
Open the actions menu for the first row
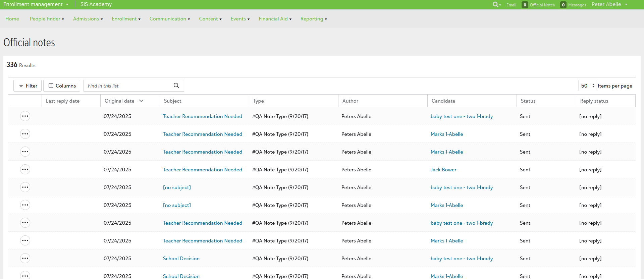tap(25, 116)
